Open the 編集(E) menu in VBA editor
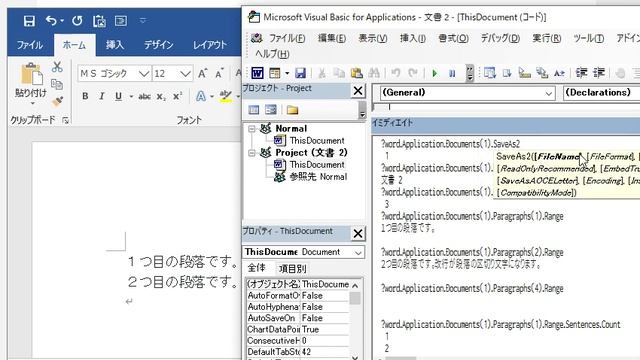This screenshot has width=640, height=360. [x=332, y=38]
